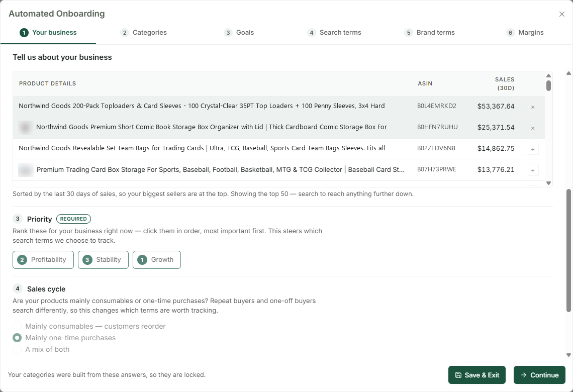Select the Profitability priority chip
Viewport: 573px width, 392px height.
pos(43,260)
